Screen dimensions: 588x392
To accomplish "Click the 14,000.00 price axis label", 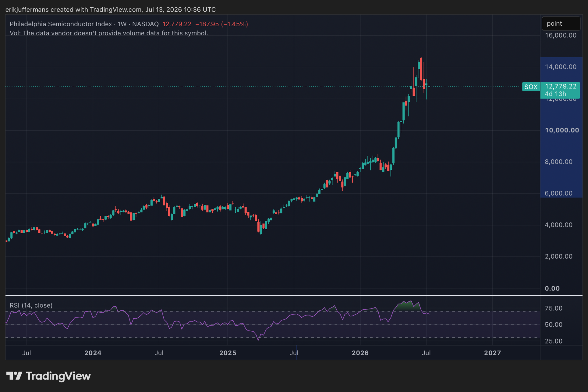I will [561, 67].
